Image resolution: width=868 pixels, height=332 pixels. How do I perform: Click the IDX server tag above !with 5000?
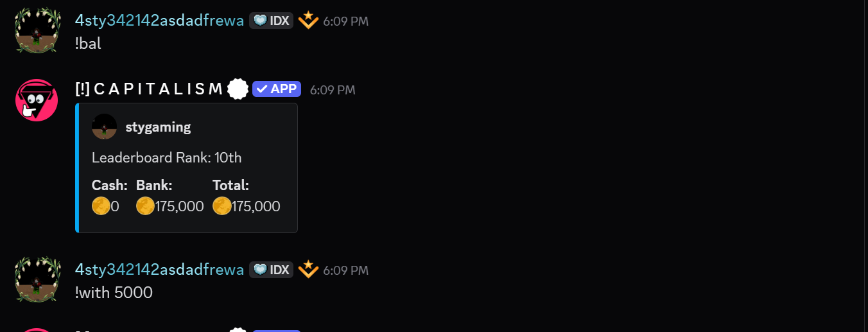(272, 270)
